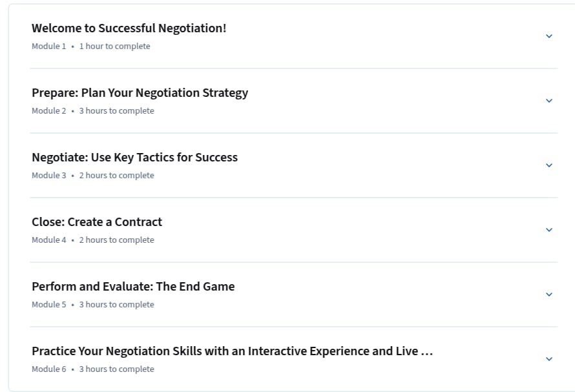Click the 'Module 5' label
This screenshot has width=575, height=392.
point(48,304)
